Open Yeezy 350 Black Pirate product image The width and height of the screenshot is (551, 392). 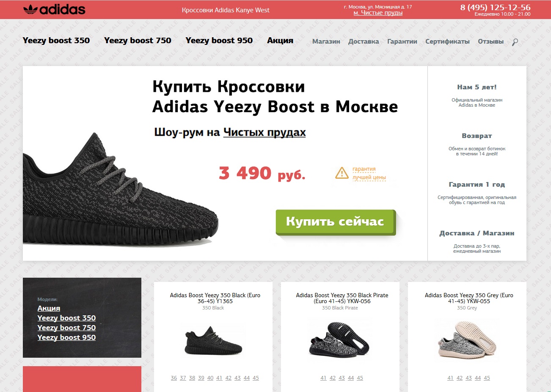[340, 340]
